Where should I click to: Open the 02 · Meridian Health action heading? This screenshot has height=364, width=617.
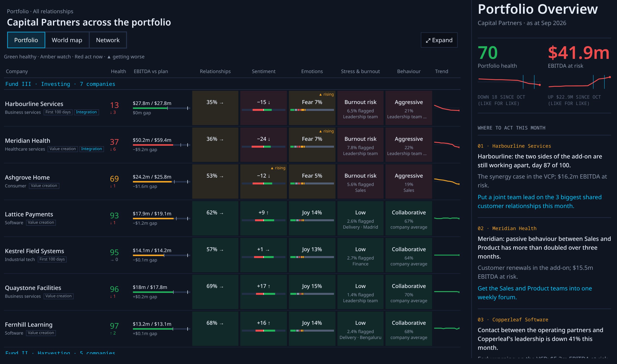pyautogui.click(x=507, y=228)
